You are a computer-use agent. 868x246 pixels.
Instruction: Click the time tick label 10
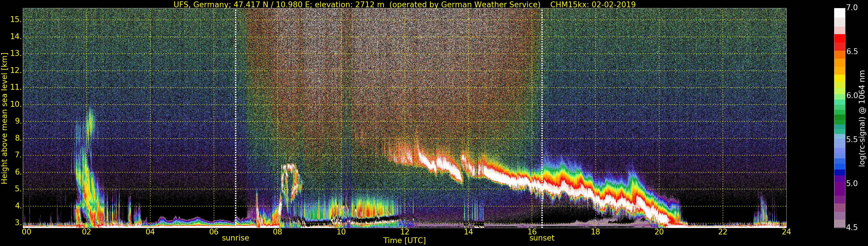341,232
